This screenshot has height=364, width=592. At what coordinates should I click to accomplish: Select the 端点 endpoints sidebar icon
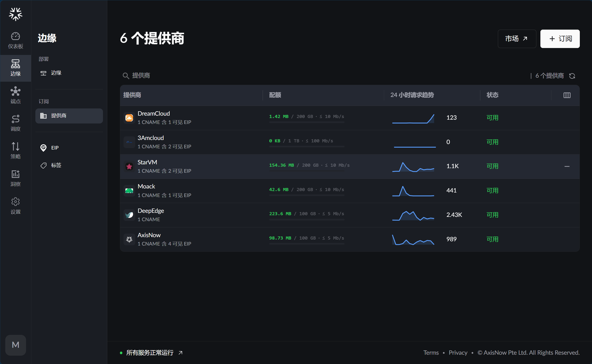tap(15, 95)
